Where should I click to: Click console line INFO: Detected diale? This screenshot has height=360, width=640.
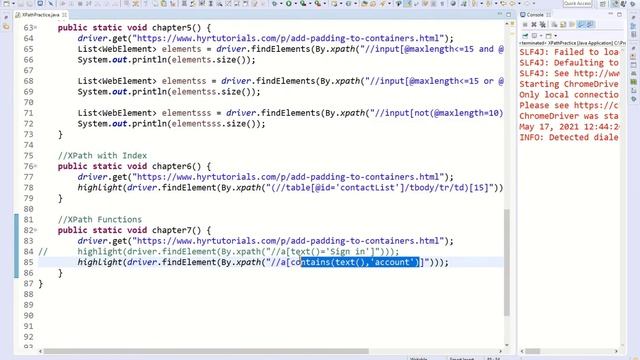[x=569, y=138]
